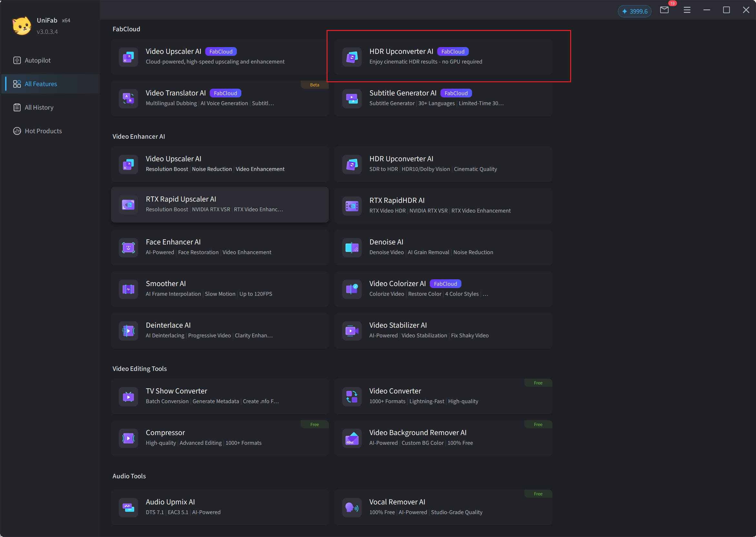Select the All Features sidebar item
Screen dimensions: 756x537
click(x=41, y=84)
